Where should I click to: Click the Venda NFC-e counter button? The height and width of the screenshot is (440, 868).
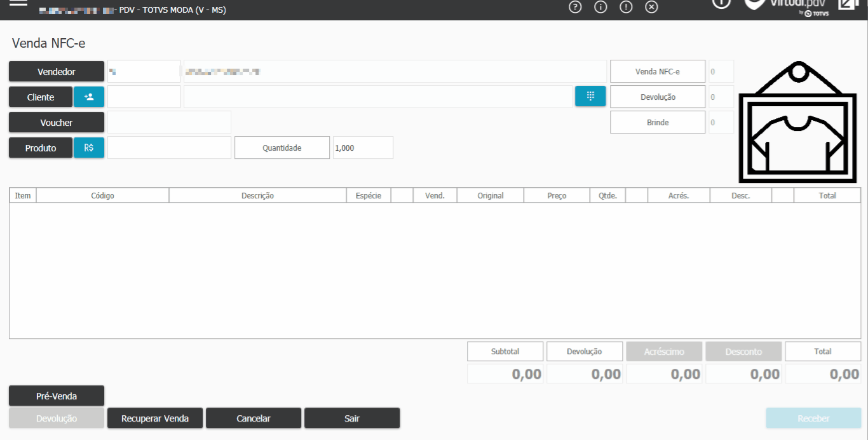(x=658, y=71)
